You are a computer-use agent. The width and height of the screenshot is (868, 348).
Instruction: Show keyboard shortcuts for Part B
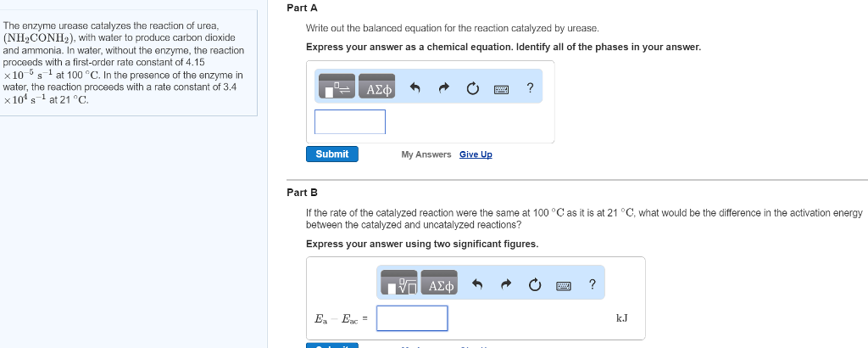(x=564, y=284)
